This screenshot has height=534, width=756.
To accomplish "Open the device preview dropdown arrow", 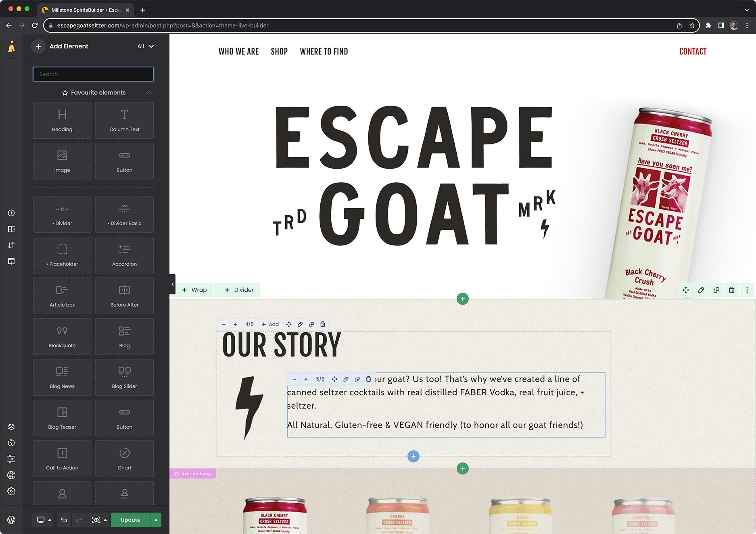I will (x=50, y=520).
